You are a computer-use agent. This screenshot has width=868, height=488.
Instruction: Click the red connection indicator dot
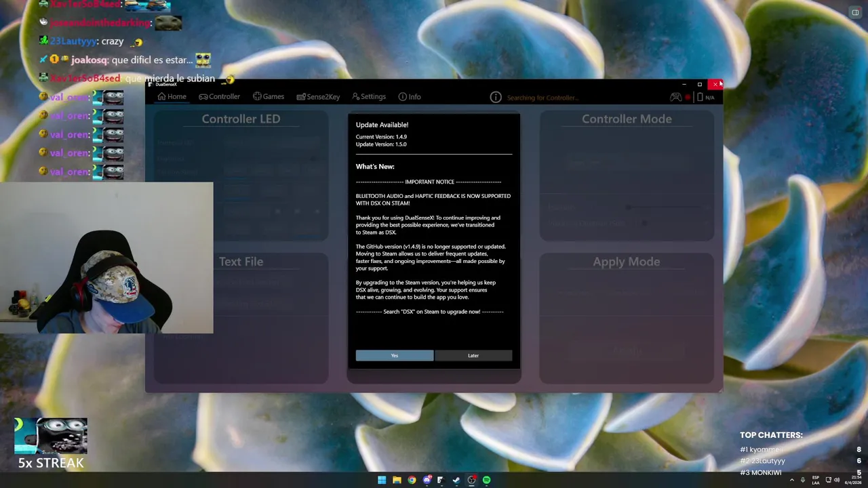[688, 98]
